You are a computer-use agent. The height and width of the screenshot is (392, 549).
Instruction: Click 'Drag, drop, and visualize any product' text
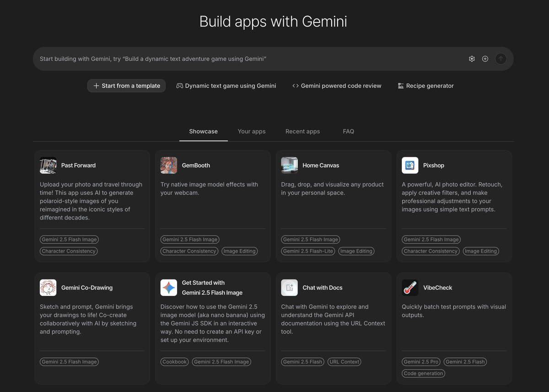tap(332, 188)
